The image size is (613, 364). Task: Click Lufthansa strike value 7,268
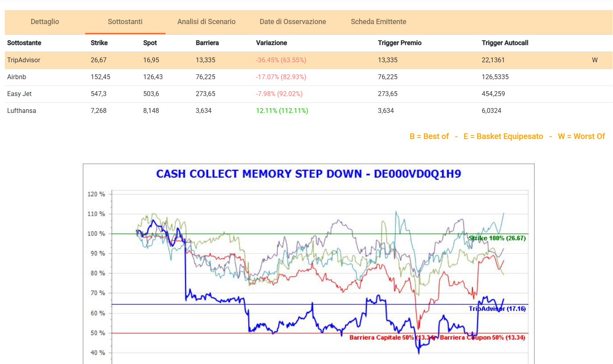(x=98, y=111)
